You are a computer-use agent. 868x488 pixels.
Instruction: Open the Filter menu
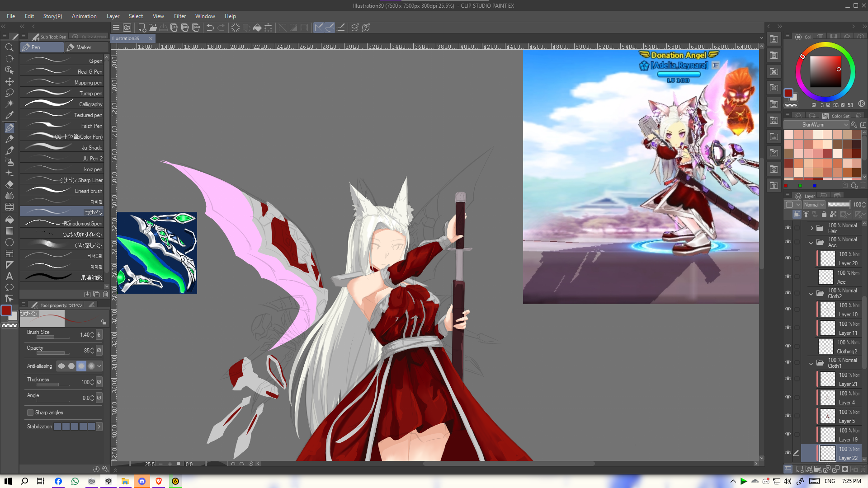[x=180, y=16]
